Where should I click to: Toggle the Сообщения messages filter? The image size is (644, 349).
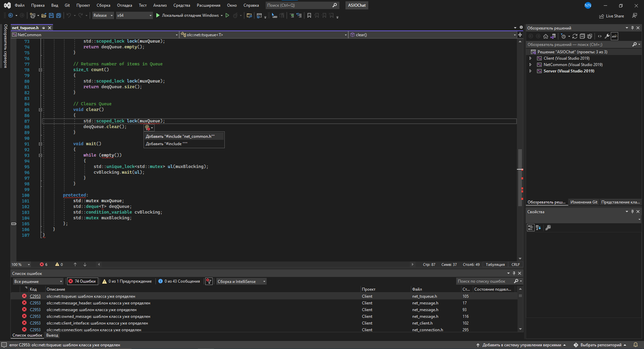click(179, 281)
